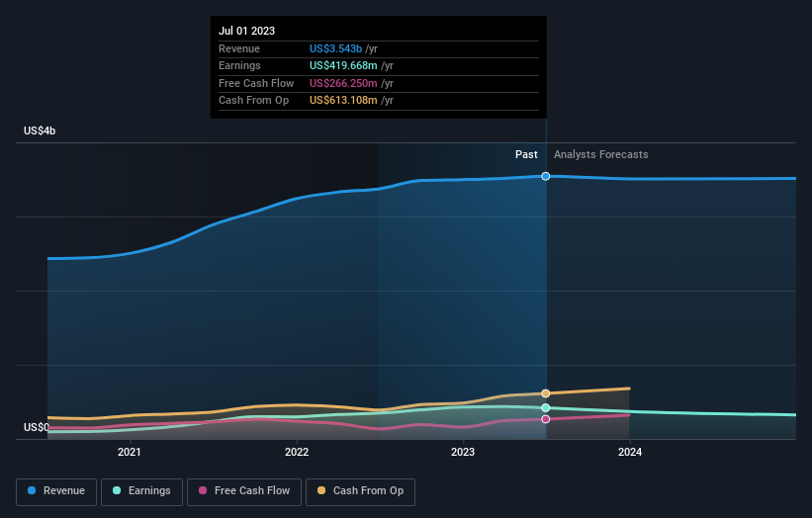Click the Jul 01 2023 tooltip date
This screenshot has height=518, width=812.
tap(246, 31)
